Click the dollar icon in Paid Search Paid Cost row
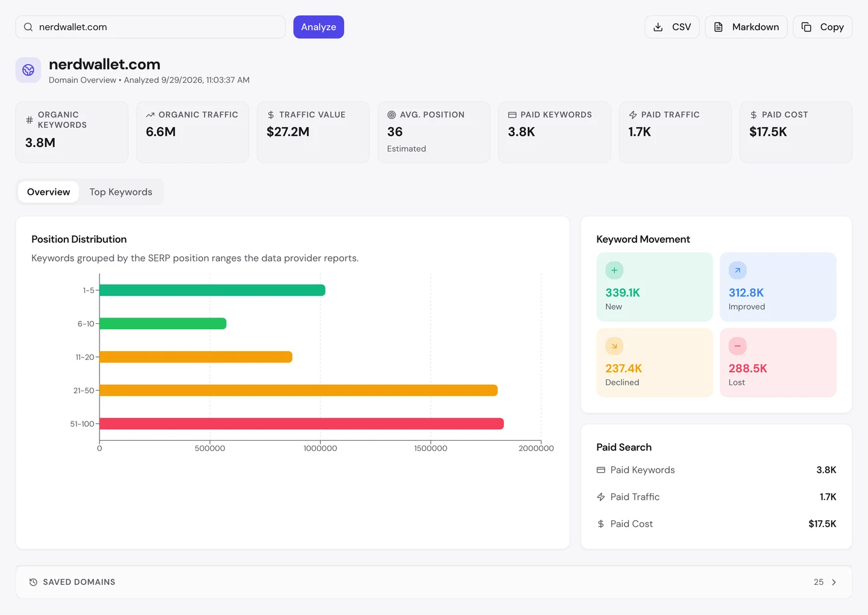The width and height of the screenshot is (868, 615). click(601, 524)
